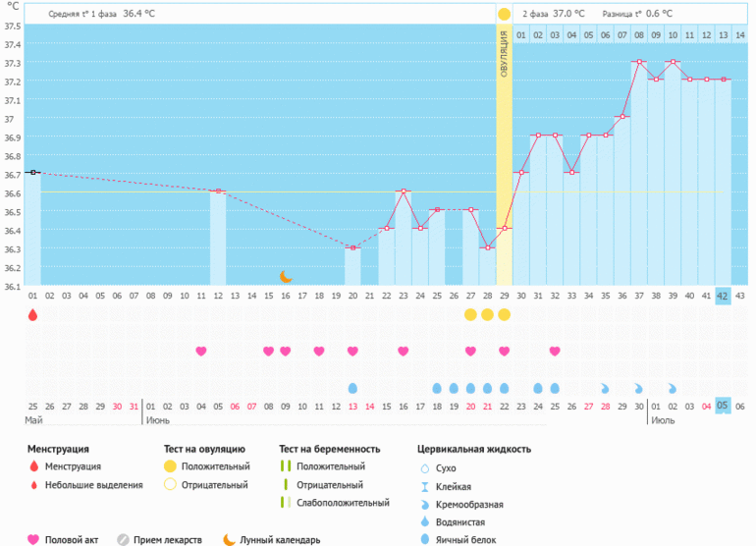Select the intercourse heart icon on June 4
This screenshot has height=546, width=756.
coord(201,351)
